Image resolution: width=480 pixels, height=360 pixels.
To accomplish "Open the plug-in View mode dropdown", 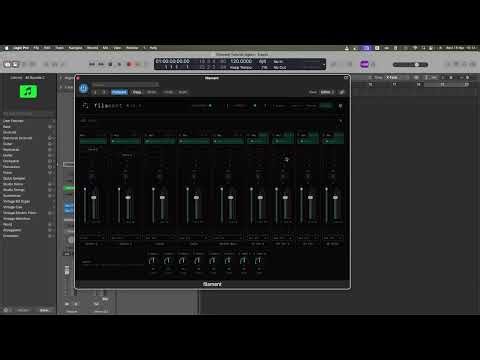I will [x=327, y=92].
